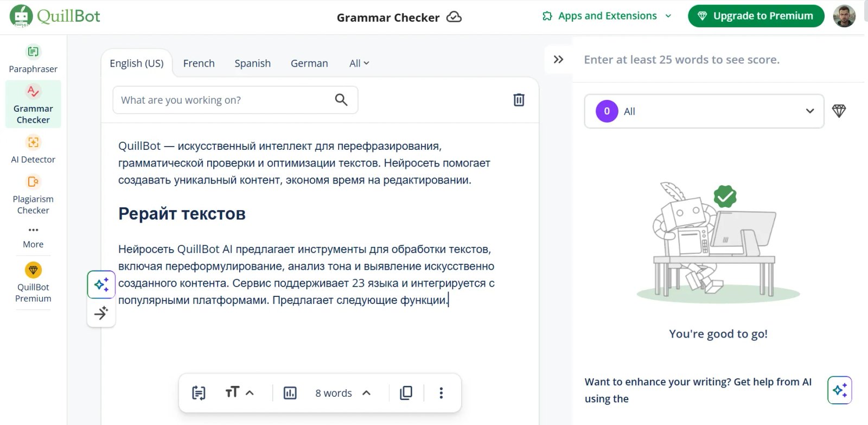Switch to the English (US) tab
Image resolution: width=868 pixels, height=425 pixels.
[137, 64]
